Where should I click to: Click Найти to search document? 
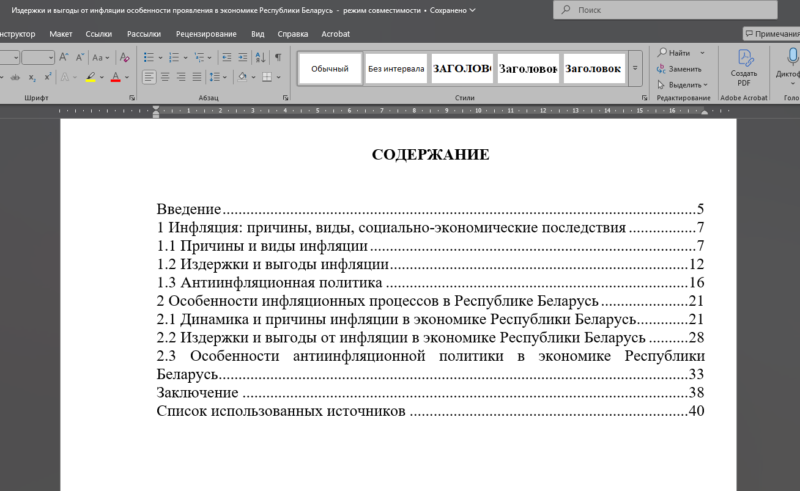pyautogui.click(x=674, y=53)
